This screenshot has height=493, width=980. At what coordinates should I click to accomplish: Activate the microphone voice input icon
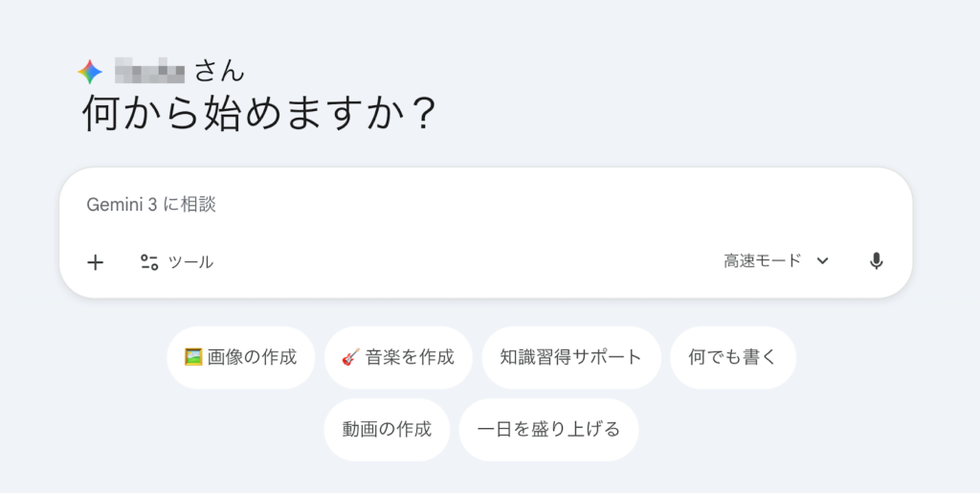point(876,261)
